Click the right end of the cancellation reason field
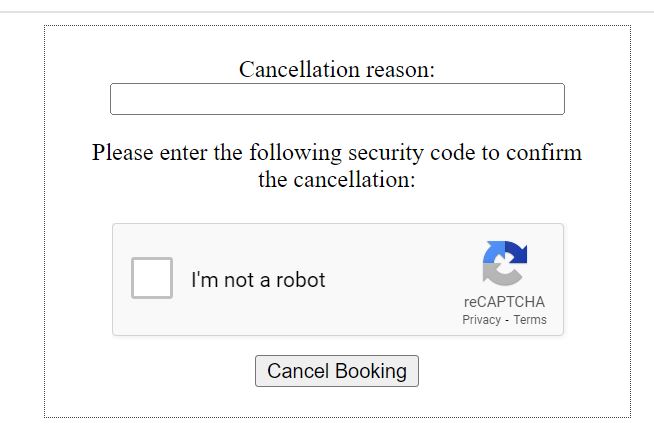The width and height of the screenshot is (654, 433). (559, 99)
